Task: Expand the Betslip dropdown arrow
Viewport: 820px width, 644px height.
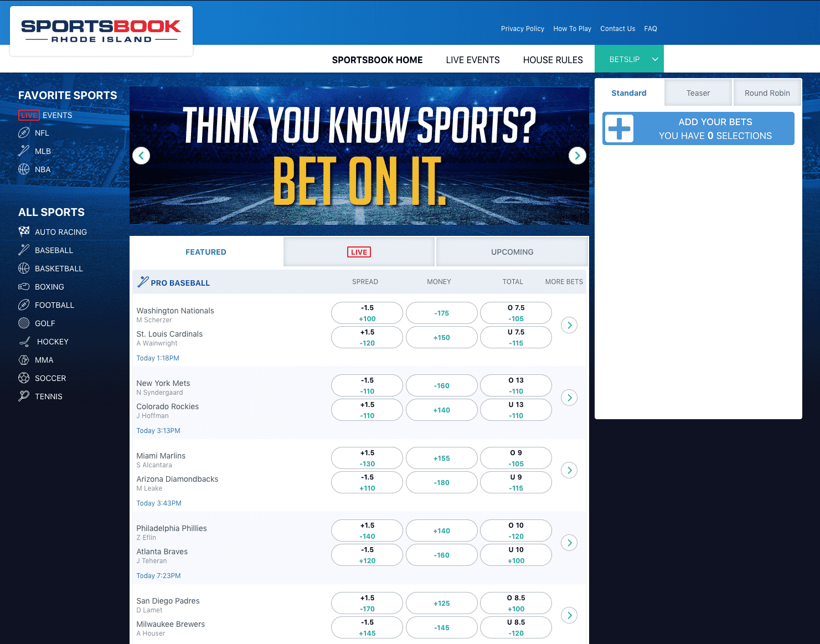Action: (655, 59)
